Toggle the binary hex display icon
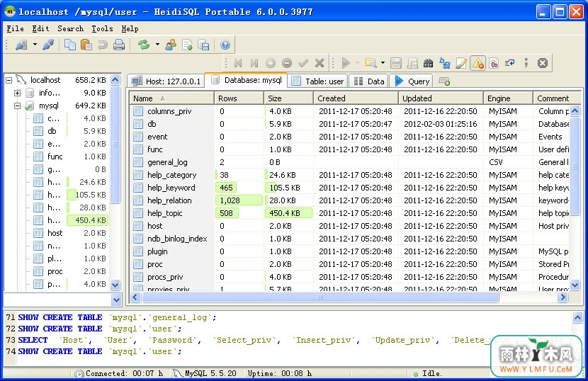588x381 pixels. [x=494, y=63]
